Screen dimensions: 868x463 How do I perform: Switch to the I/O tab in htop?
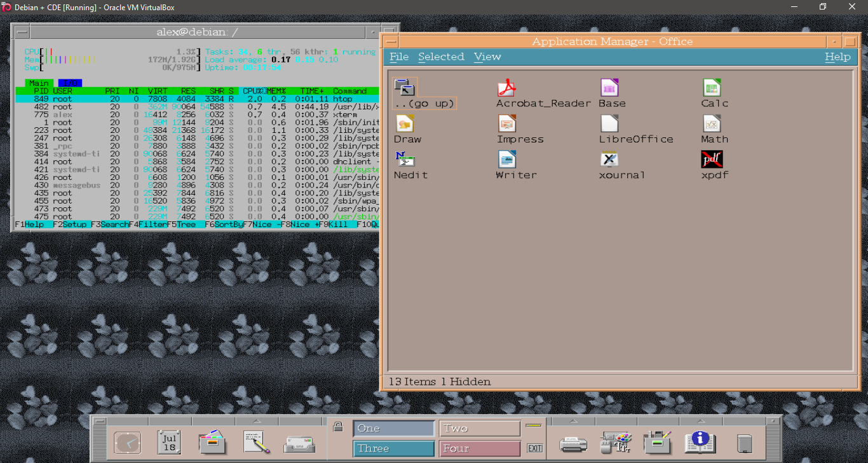(x=70, y=83)
